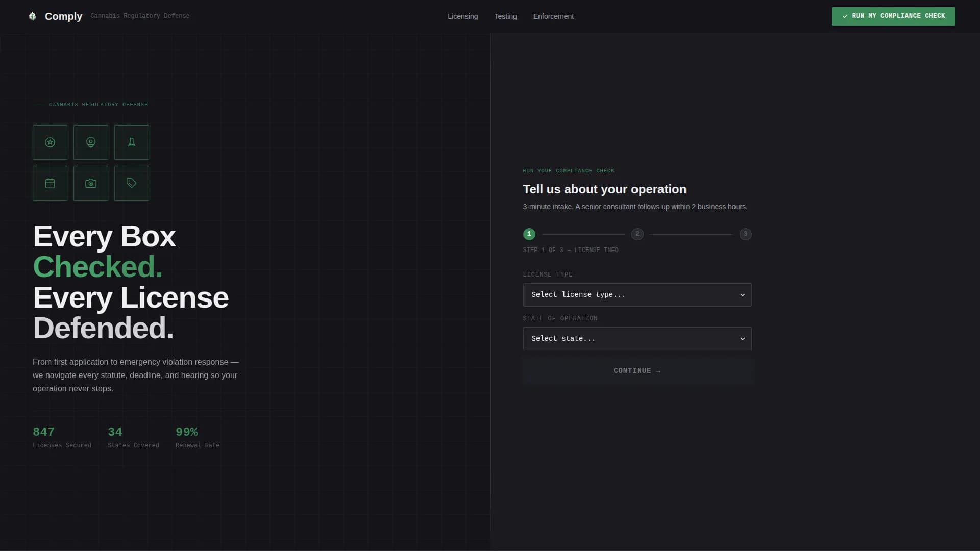
Task: Select the camera icon tile
Action: [x=91, y=183]
